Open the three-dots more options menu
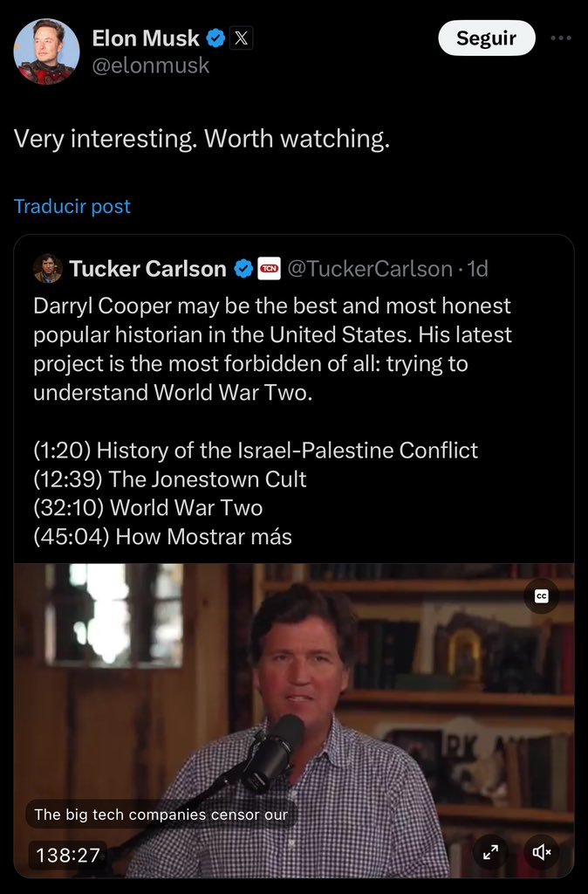 pos(561,38)
